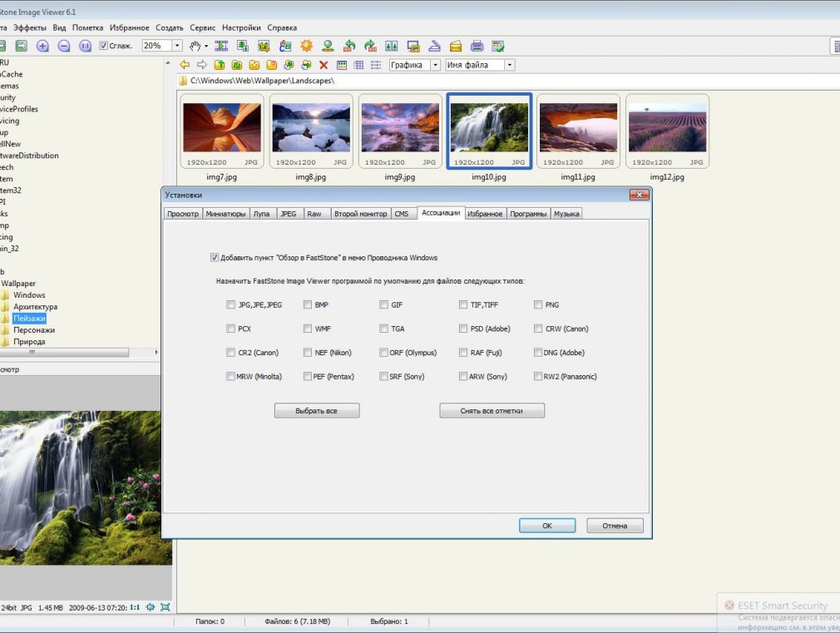
Task: Check the TIF,TIFF checkbox
Action: [463, 304]
